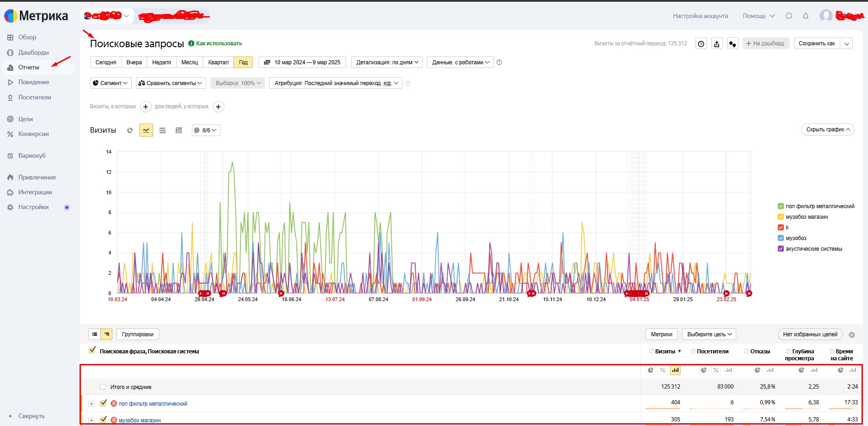Select stacked area chart icon
This screenshot has width=868, height=426.
click(x=162, y=130)
